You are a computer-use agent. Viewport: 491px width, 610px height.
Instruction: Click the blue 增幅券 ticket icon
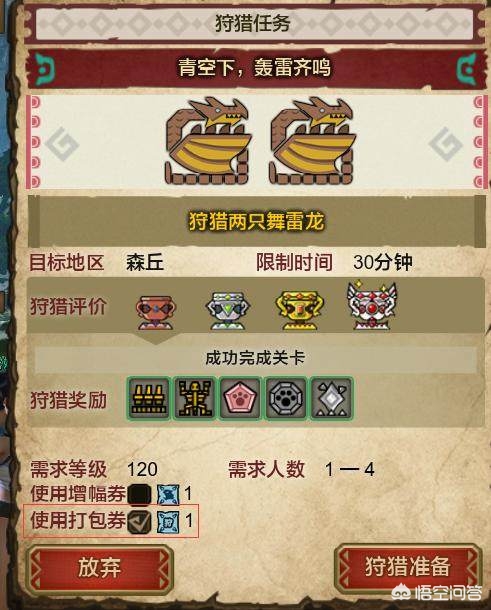pyautogui.click(x=168, y=495)
